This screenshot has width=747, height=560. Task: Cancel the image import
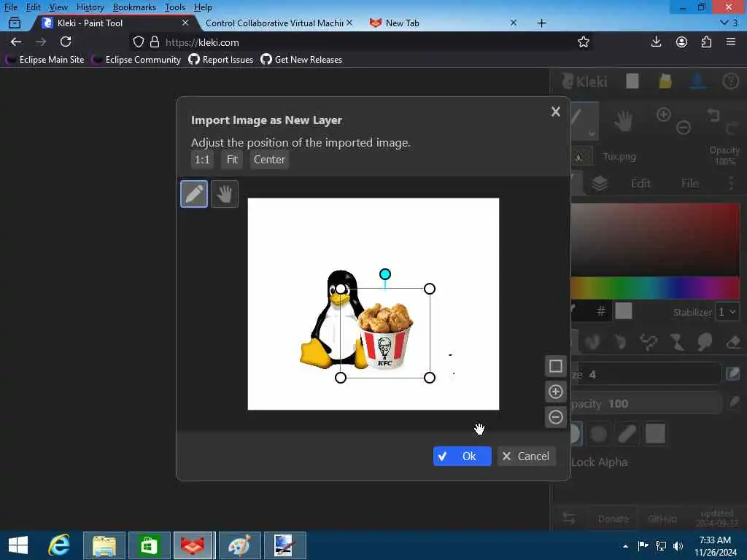(x=527, y=456)
